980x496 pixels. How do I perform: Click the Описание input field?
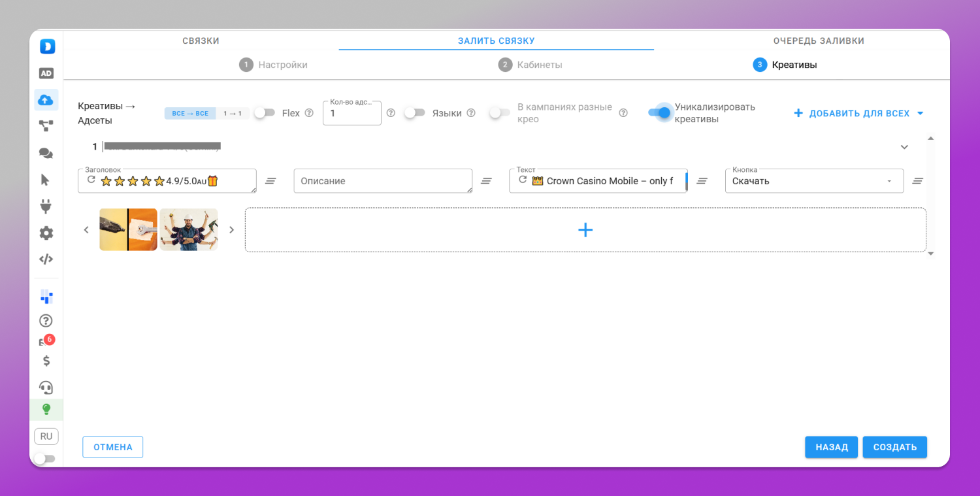pos(383,181)
